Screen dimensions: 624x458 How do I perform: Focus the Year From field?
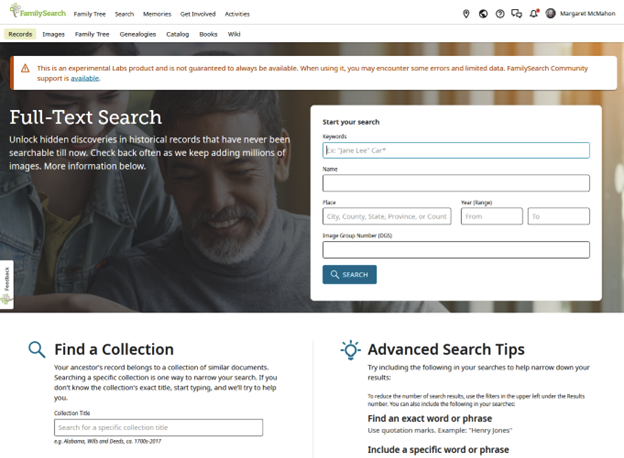point(492,216)
